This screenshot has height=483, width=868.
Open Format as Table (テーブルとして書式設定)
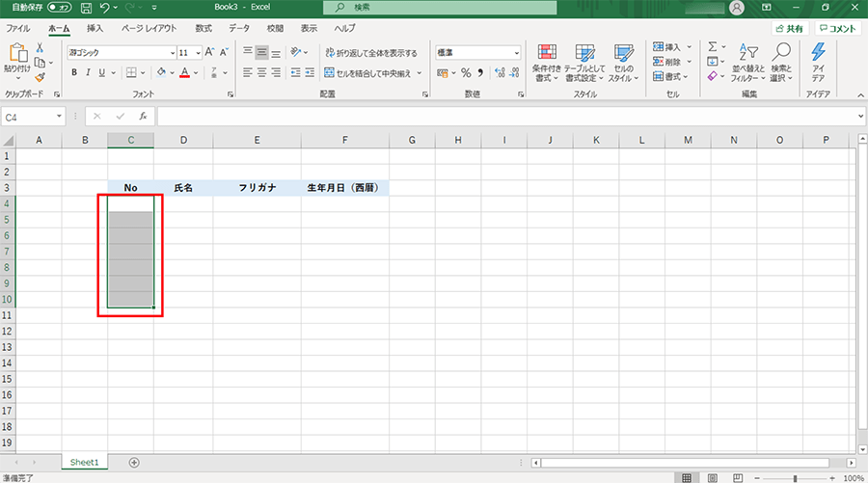584,63
